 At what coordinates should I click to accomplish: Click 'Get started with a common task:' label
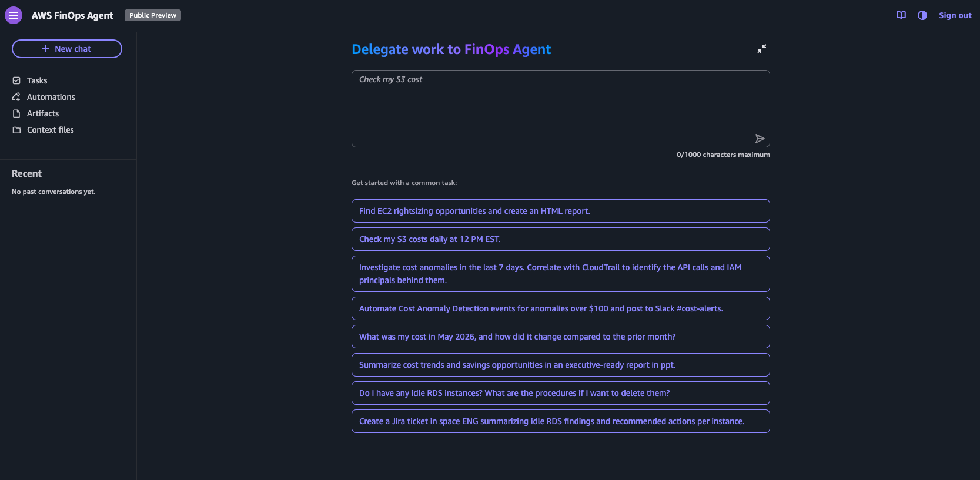pyautogui.click(x=404, y=183)
